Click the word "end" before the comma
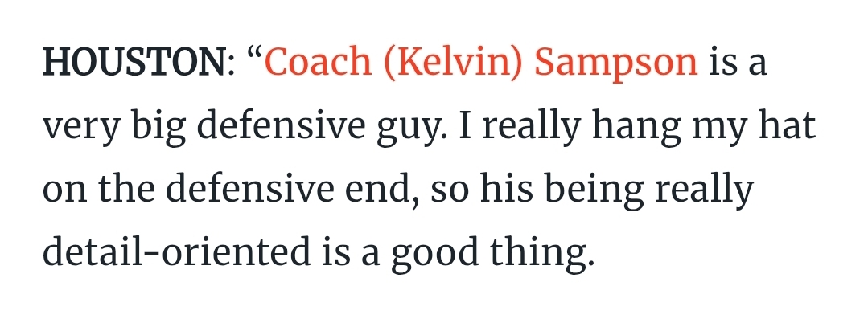Viewport: 868px width, 327px height. 379,188
